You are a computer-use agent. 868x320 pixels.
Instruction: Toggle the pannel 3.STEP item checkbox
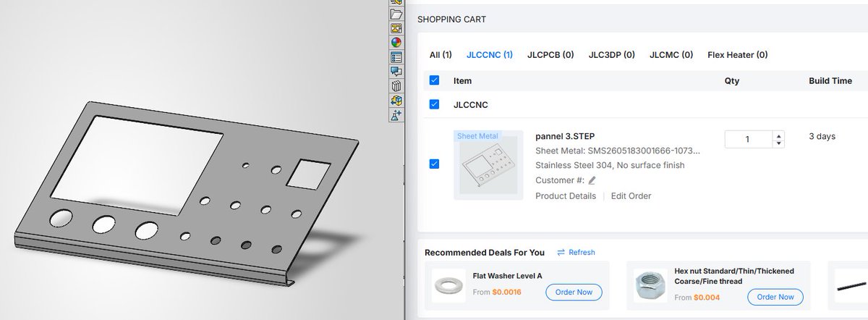(434, 164)
